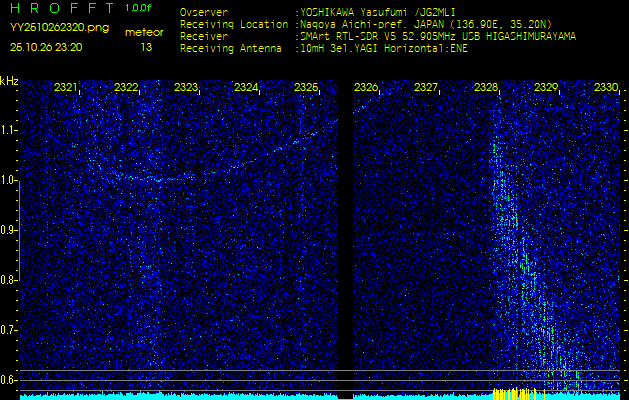Viewport: 629px width, 400px height.
Task: Select observer name YOSHIKAWA Yasufumi /JG2MLI
Action: pyautogui.click(x=377, y=12)
